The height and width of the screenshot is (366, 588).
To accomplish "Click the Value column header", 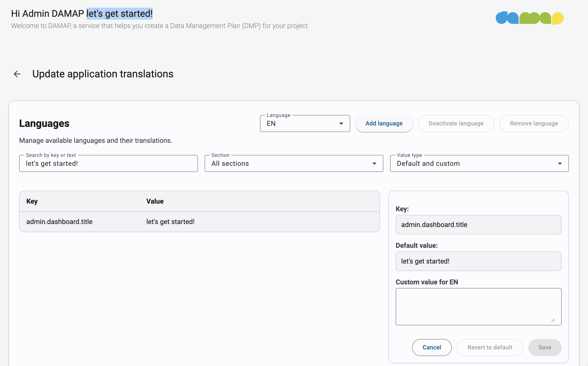I will 155,201.
